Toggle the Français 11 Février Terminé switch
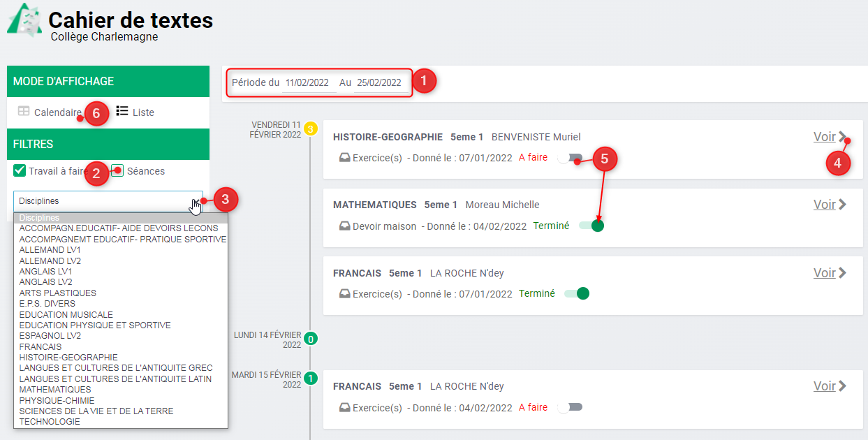Screen dimensions: 868x440 (x=577, y=294)
